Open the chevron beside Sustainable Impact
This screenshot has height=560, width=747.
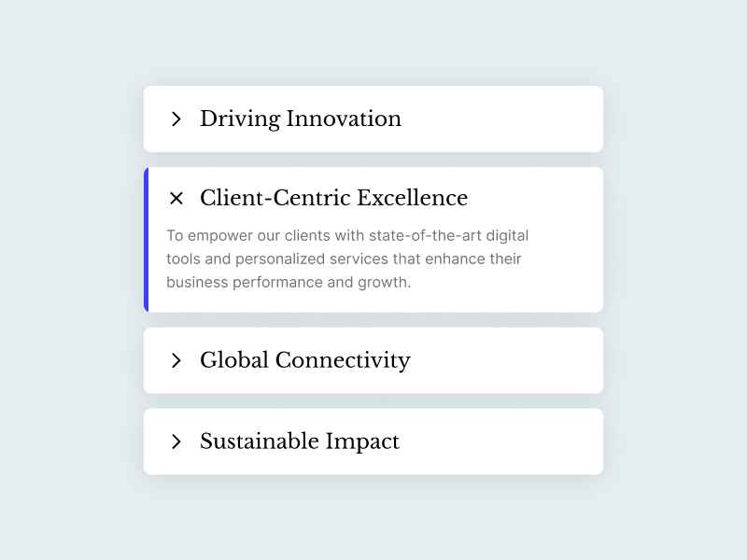pyautogui.click(x=176, y=441)
